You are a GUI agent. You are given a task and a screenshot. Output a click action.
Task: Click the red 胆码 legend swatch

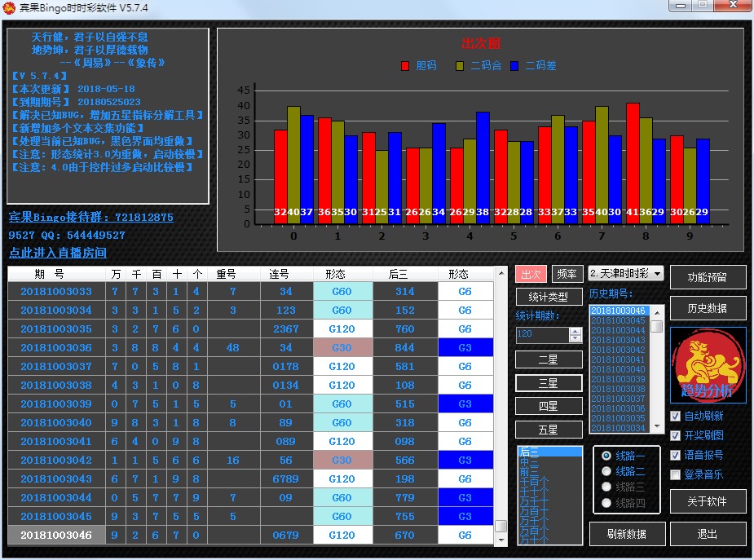click(405, 65)
